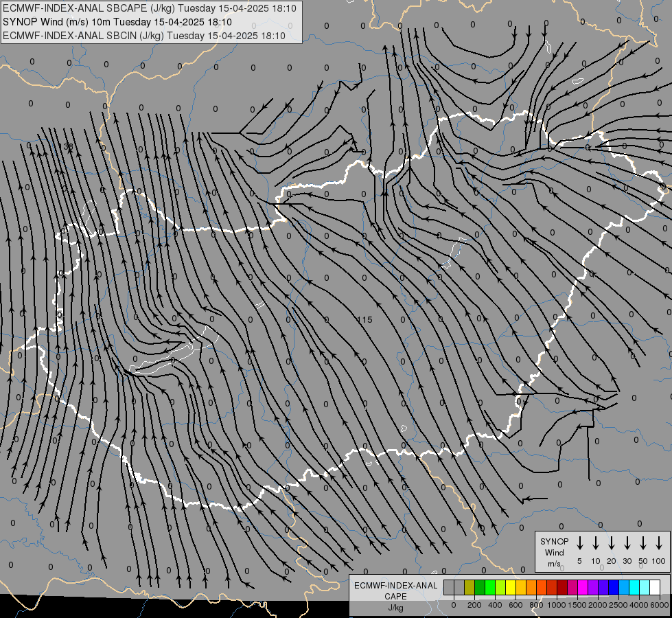Screen dimensions: 672x618
Task: Click the SYNOP Wind 10m title line
Action: click(x=117, y=22)
